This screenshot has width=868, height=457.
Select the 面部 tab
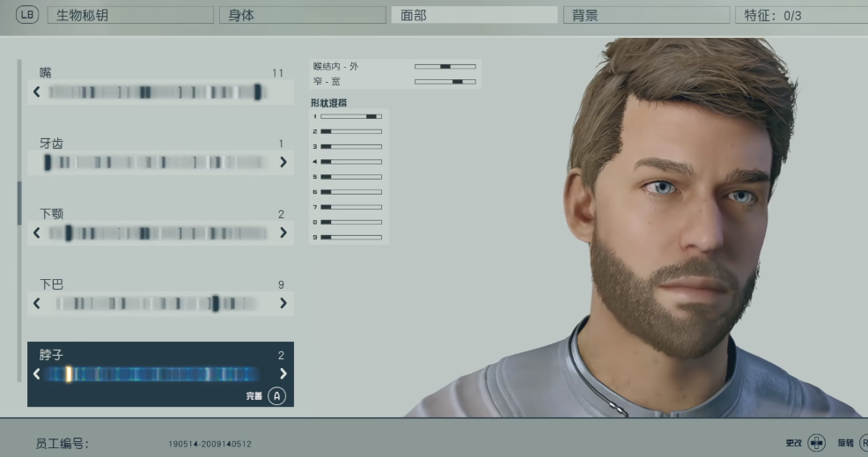coord(474,15)
